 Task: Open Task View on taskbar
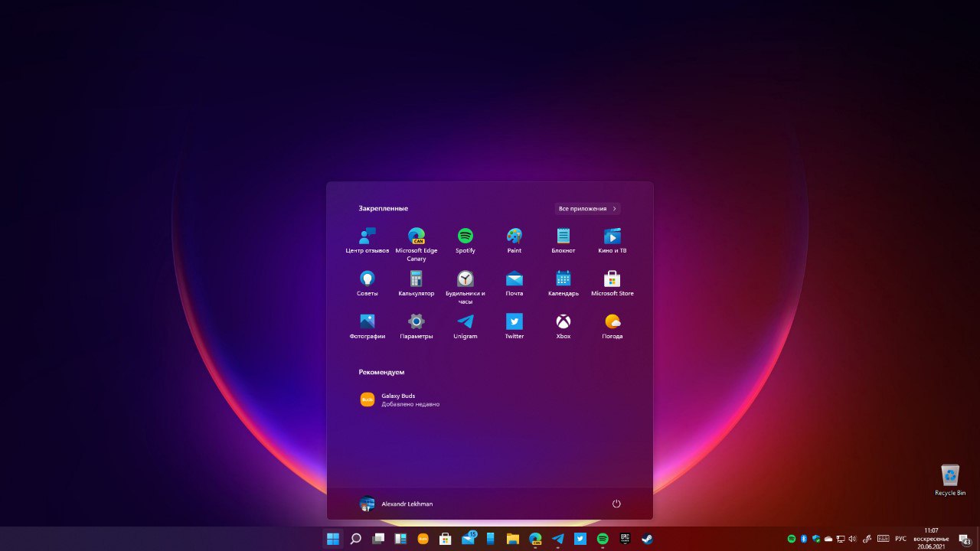click(x=378, y=539)
